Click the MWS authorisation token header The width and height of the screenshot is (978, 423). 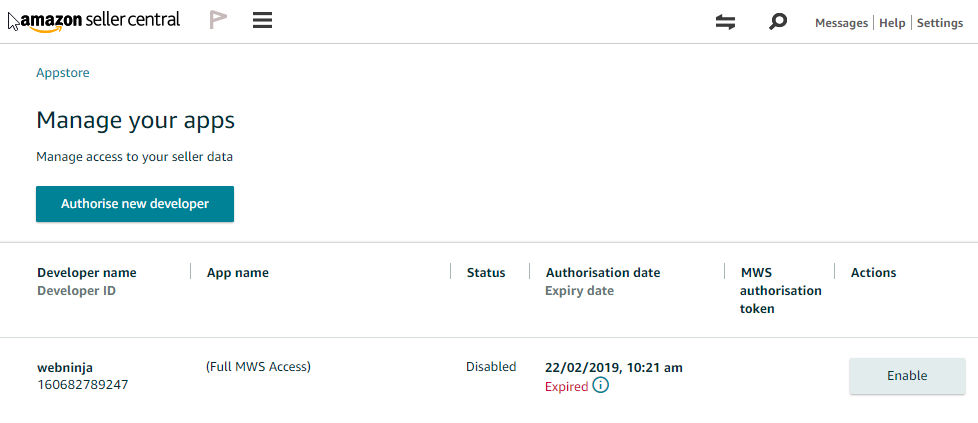781,291
